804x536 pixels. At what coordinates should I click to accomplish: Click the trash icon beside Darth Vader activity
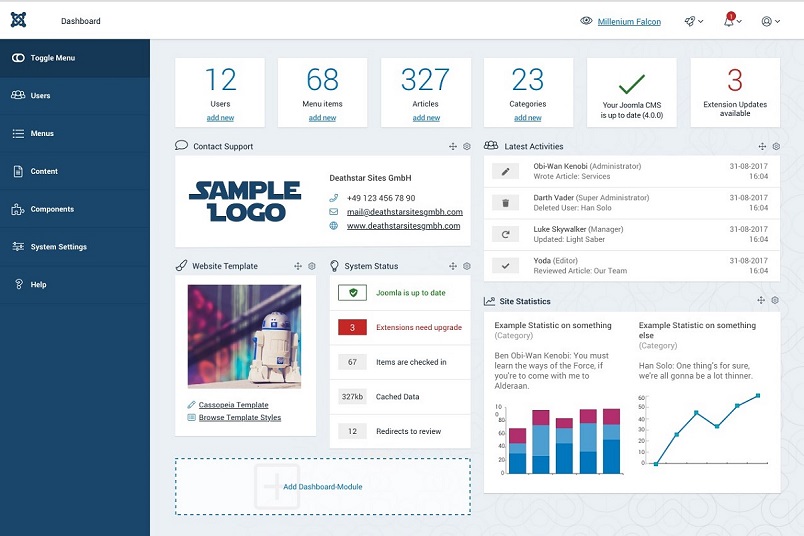click(506, 203)
